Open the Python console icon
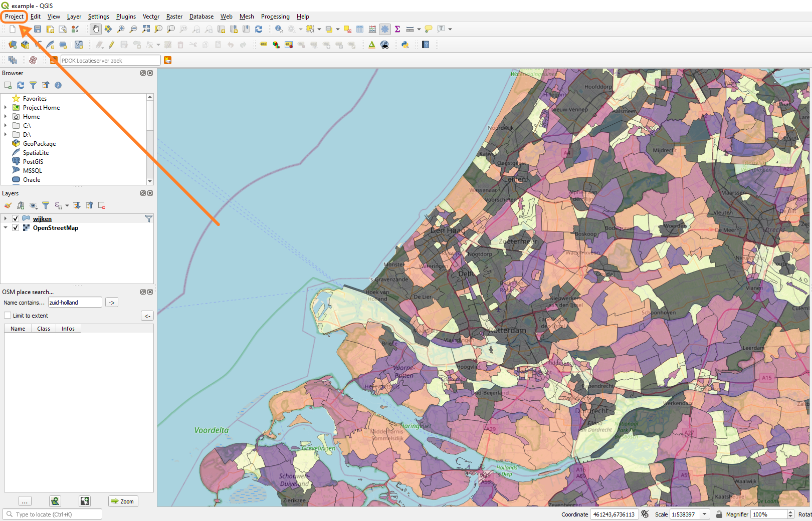Image resolution: width=812 pixels, height=521 pixels. coord(405,45)
